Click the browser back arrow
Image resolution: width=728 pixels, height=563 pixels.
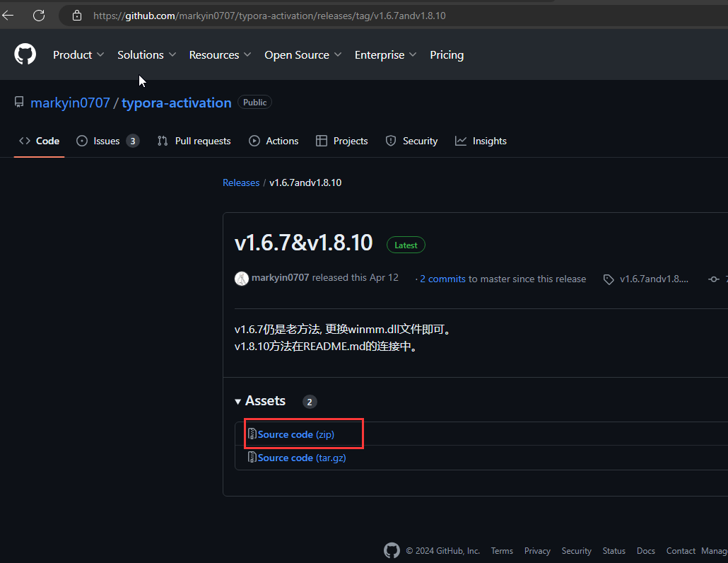click(x=8, y=16)
